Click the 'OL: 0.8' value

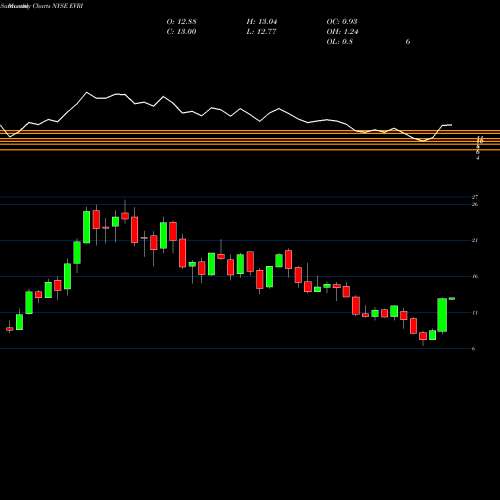point(340,42)
